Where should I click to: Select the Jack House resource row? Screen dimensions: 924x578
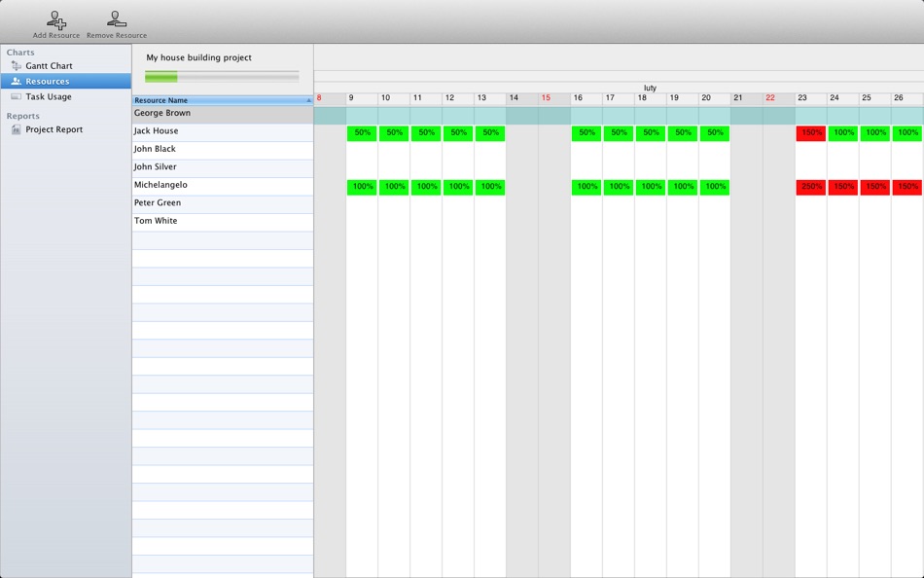222,132
